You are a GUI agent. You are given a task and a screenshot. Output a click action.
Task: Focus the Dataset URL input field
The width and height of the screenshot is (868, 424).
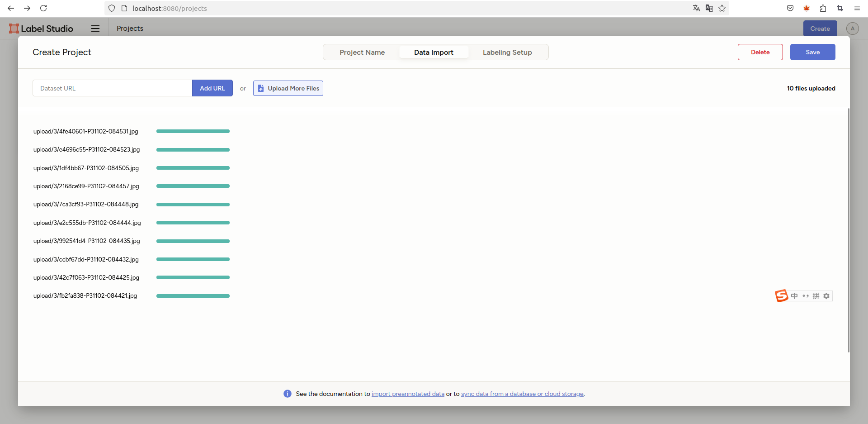pyautogui.click(x=112, y=88)
